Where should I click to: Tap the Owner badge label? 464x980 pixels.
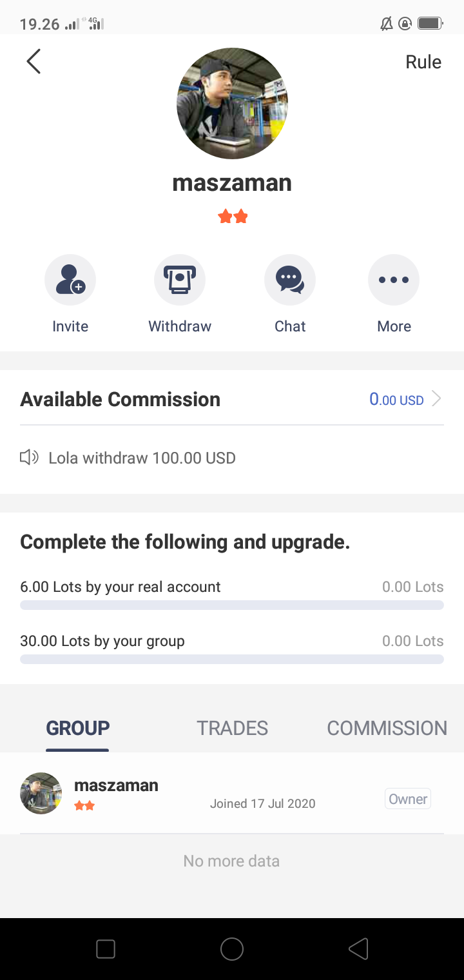408,799
